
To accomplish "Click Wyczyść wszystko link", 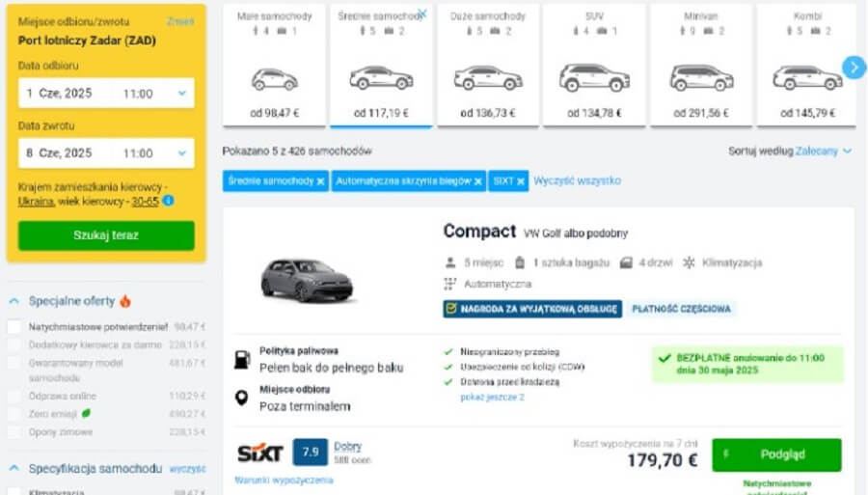I will point(577,180).
